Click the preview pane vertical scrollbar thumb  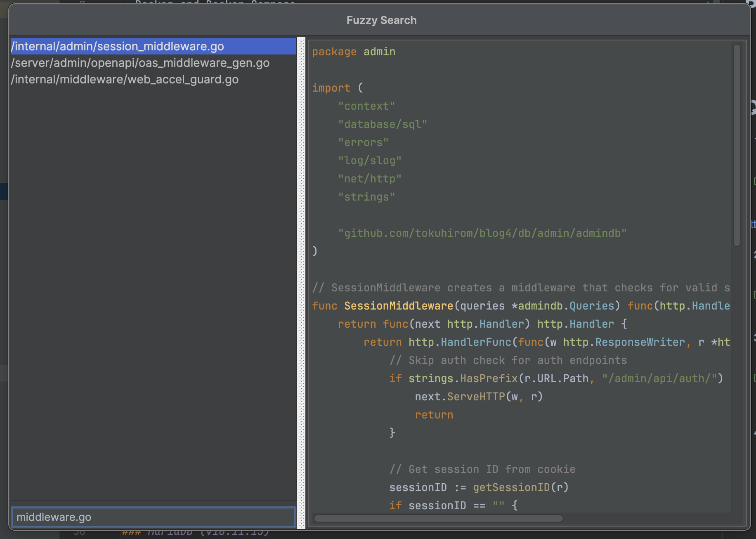click(x=737, y=144)
